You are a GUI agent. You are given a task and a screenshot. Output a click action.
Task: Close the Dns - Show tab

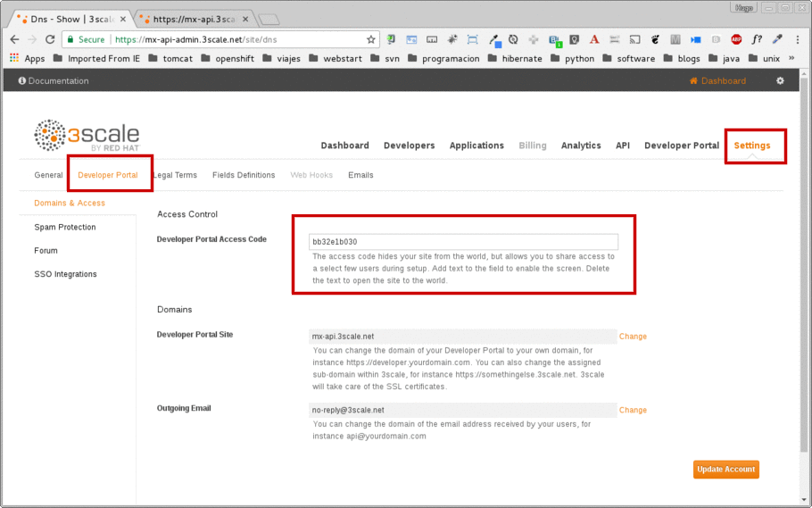pos(123,19)
